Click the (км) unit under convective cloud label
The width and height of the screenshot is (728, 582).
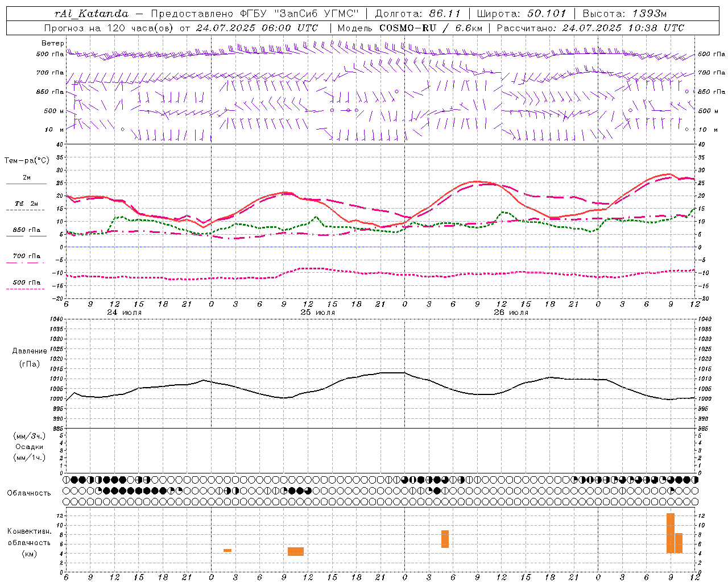click(x=29, y=554)
